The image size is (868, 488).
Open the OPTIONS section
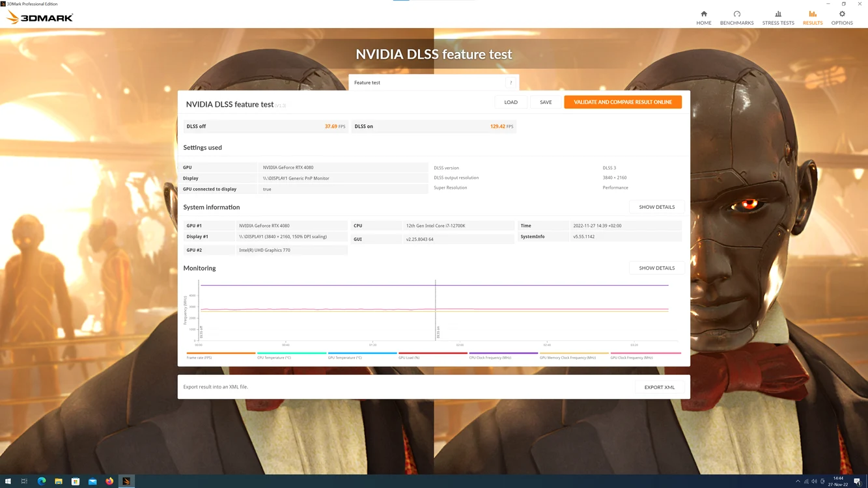[842, 18]
